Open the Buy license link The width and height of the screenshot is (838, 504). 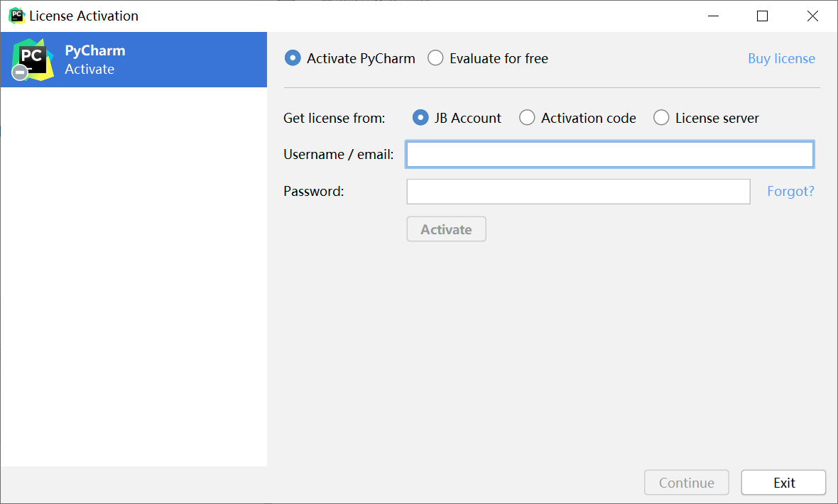click(781, 58)
